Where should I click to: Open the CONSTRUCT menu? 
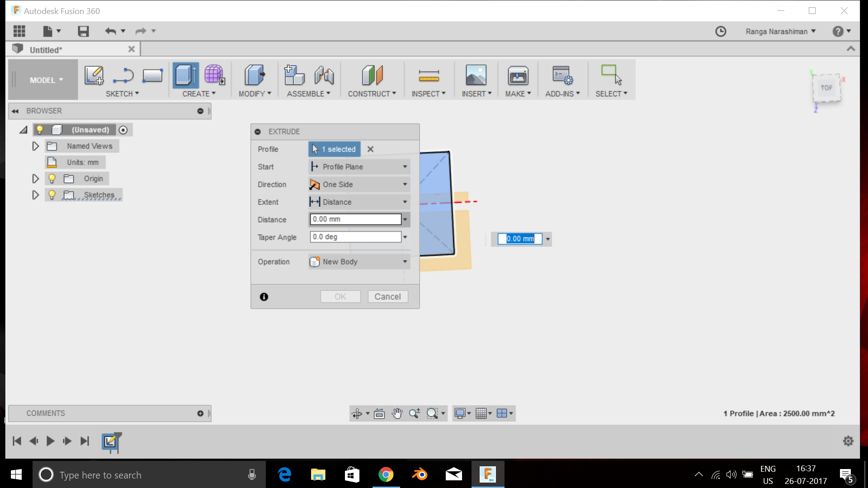pyautogui.click(x=372, y=94)
